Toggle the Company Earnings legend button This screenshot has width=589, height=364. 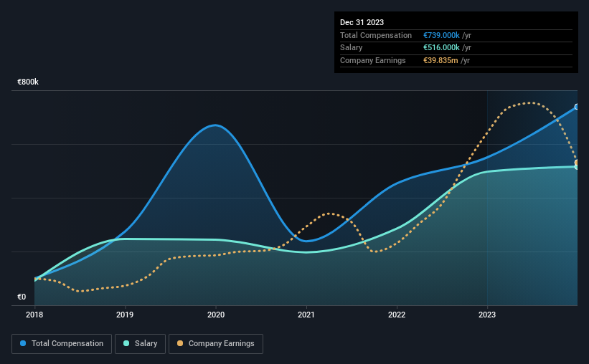point(216,344)
